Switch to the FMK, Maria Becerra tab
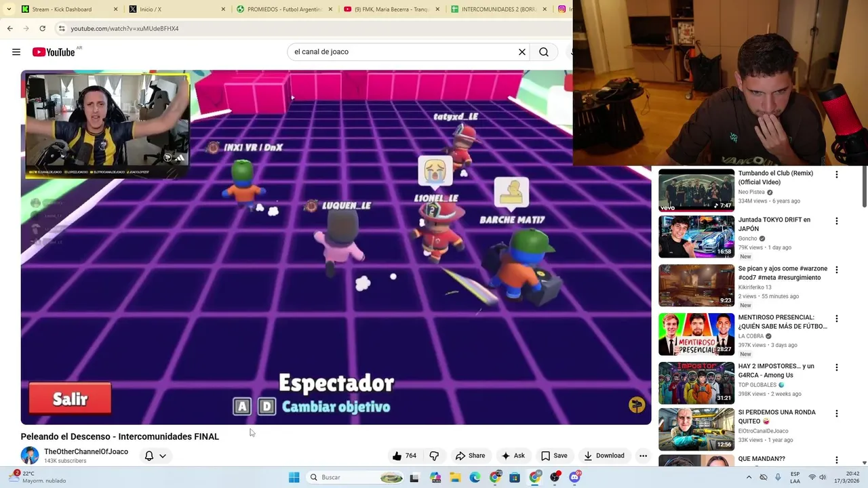This screenshot has height=488, width=868. pyautogui.click(x=391, y=9)
